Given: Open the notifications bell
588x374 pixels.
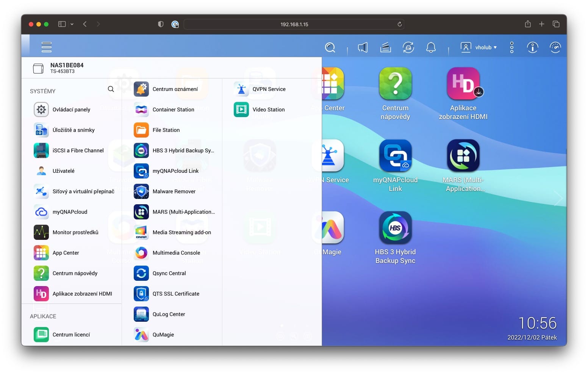Looking at the screenshot, I should point(431,47).
